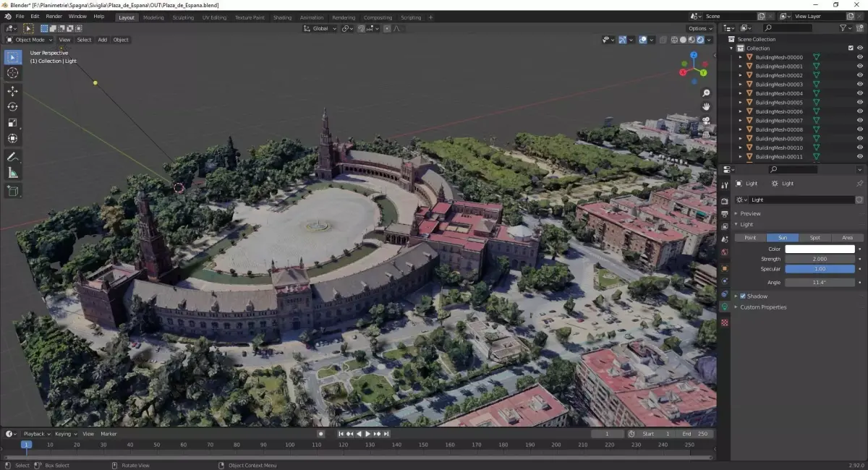The height and width of the screenshot is (470, 868).
Task: Select the Measure tool
Action: click(13, 173)
